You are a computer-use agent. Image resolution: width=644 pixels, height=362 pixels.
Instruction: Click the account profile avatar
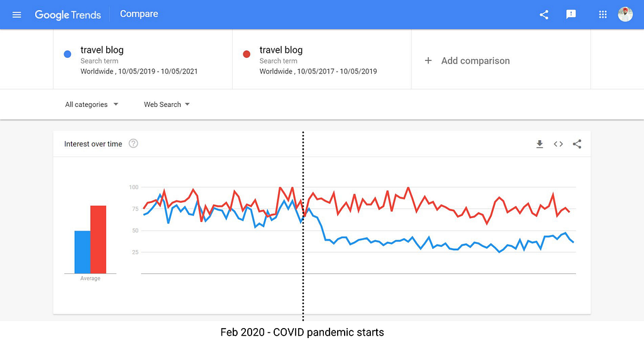625,14
